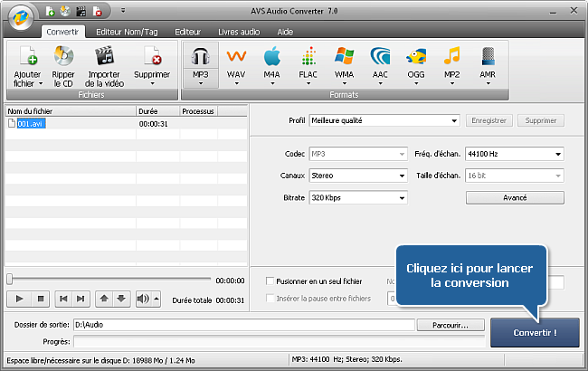Open the Canaux Stereo dropdown
The image size is (588, 371).
coord(357,175)
